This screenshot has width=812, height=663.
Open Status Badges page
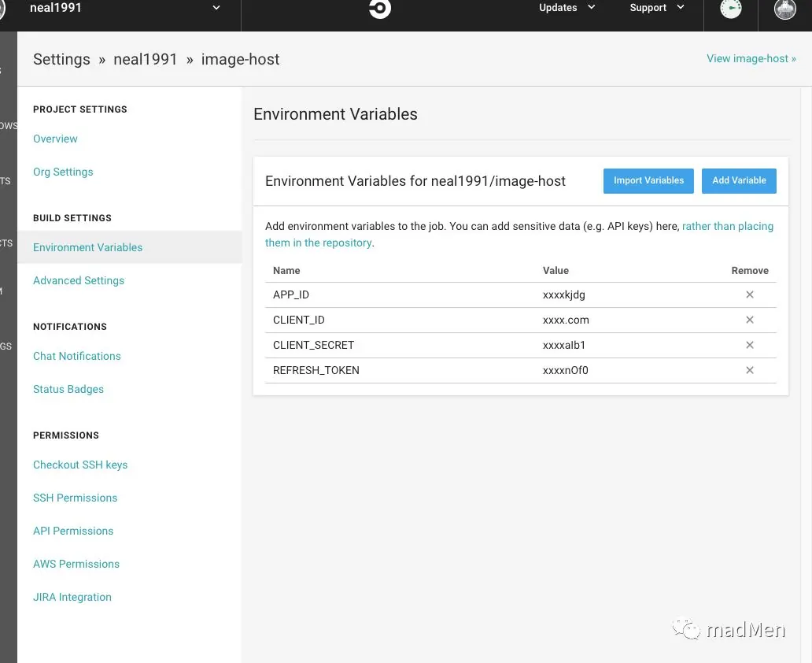point(68,389)
